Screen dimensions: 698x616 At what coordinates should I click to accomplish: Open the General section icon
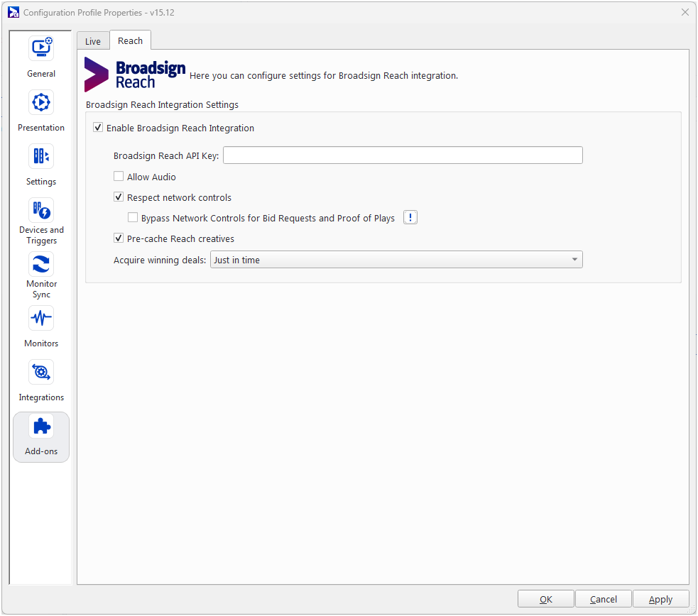[41, 48]
